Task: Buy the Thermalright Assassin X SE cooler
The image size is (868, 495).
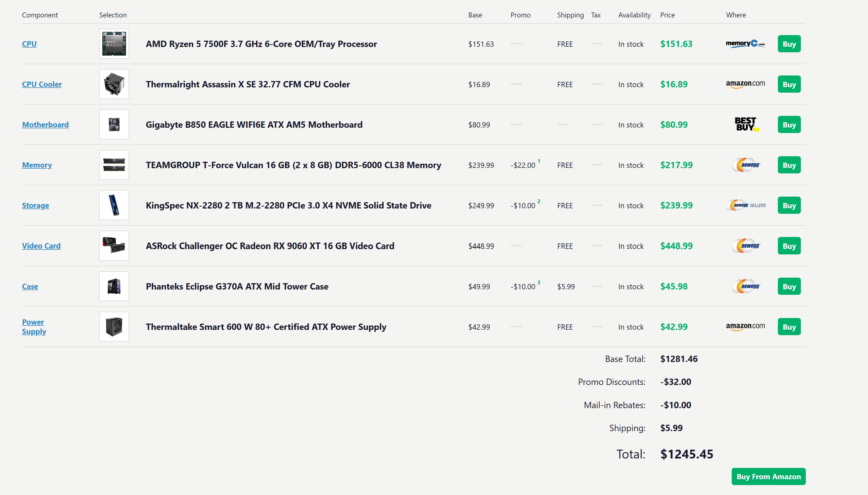Action: [x=789, y=84]
